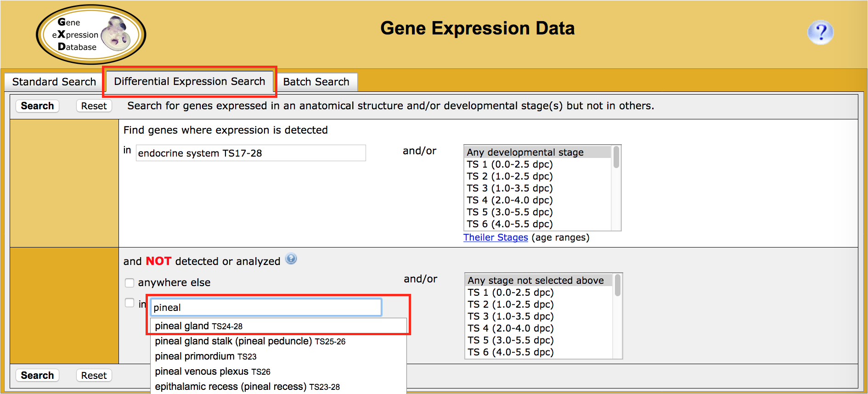
Task: Click the bottom Search button
Action: pos(37,375)
